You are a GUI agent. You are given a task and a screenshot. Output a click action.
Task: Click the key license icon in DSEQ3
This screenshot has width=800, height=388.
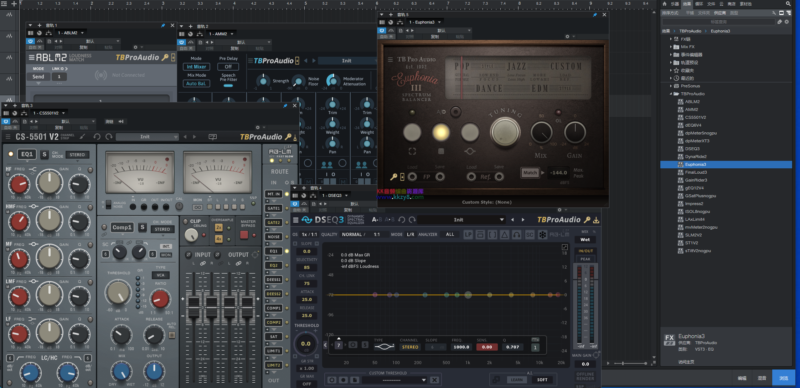tap(587, 220)
